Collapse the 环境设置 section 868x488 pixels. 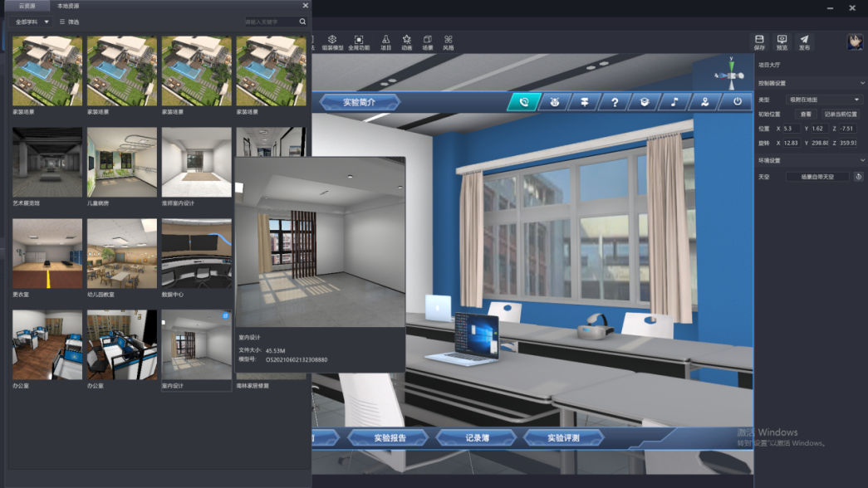point(862,160)
